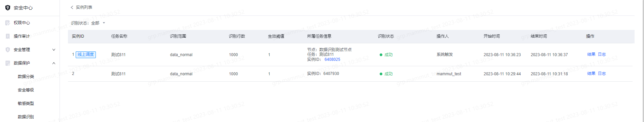Click the 识别状态 column header

pos(386,36)
